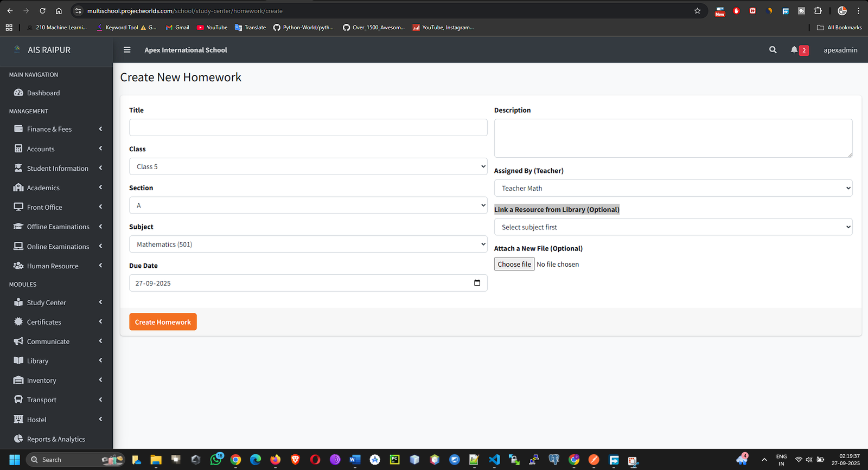Open the search magnifier in header

[x=773, y=50]
